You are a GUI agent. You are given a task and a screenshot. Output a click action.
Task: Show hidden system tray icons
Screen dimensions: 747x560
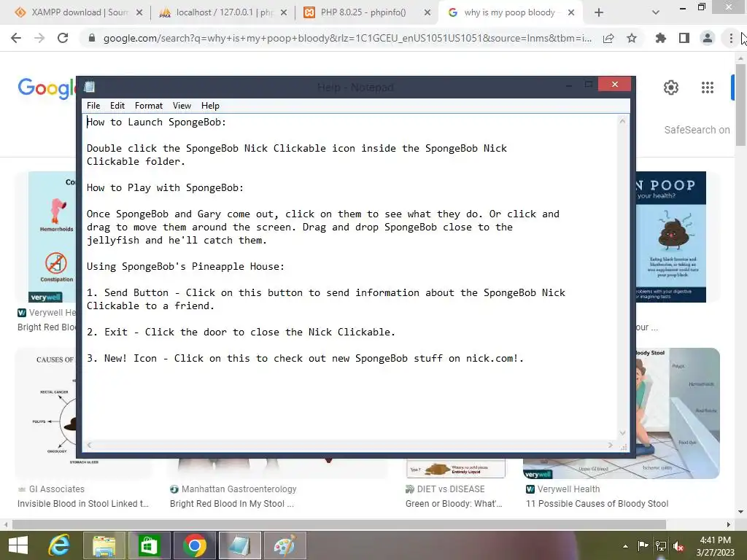pos(625,546)
